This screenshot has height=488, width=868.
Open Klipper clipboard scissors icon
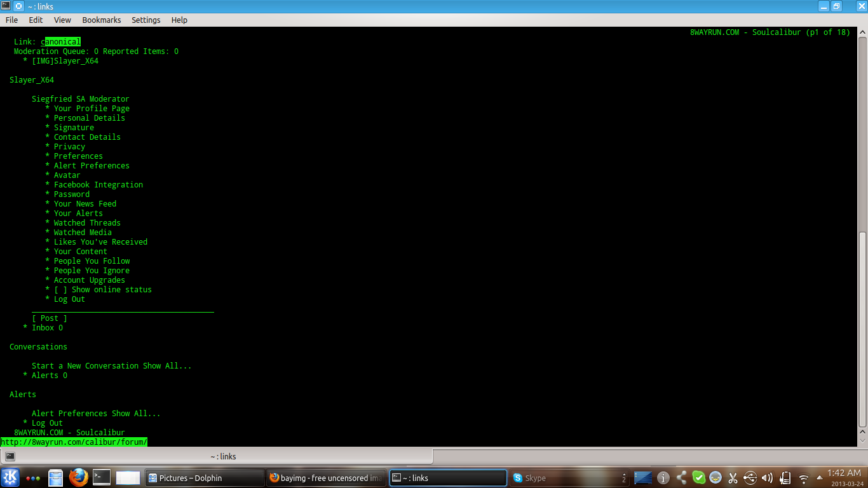[733, 478]
